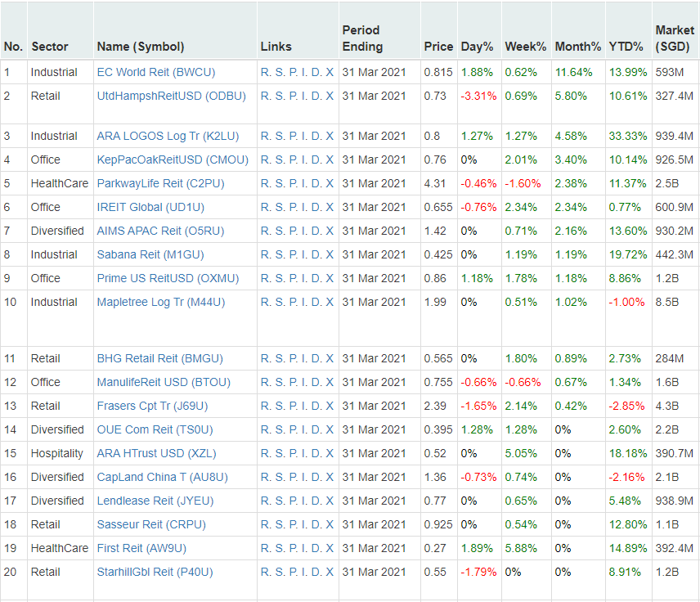700x602 pixels.
Task: Click the R link in Sabana Reit row
Action: point(266,254)
